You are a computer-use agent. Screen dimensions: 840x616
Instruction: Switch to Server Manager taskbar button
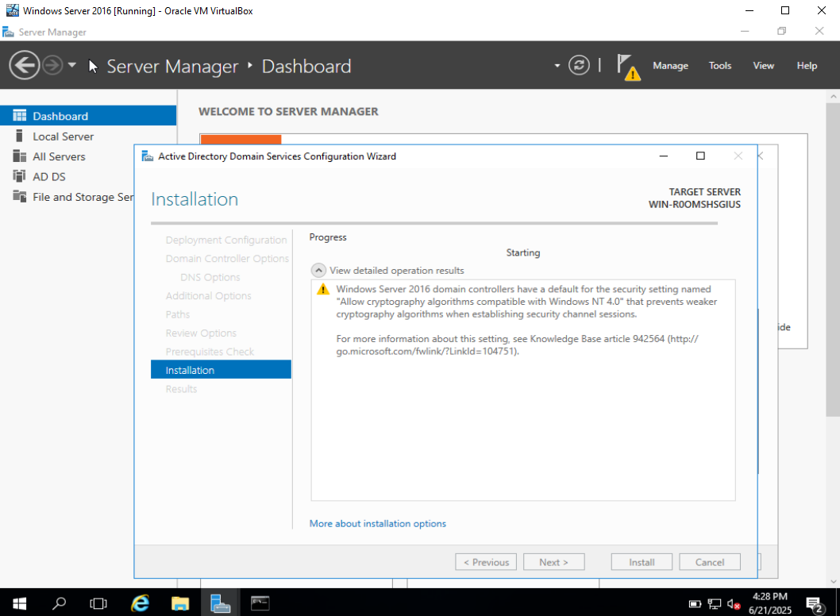click(x=220, y=603)
